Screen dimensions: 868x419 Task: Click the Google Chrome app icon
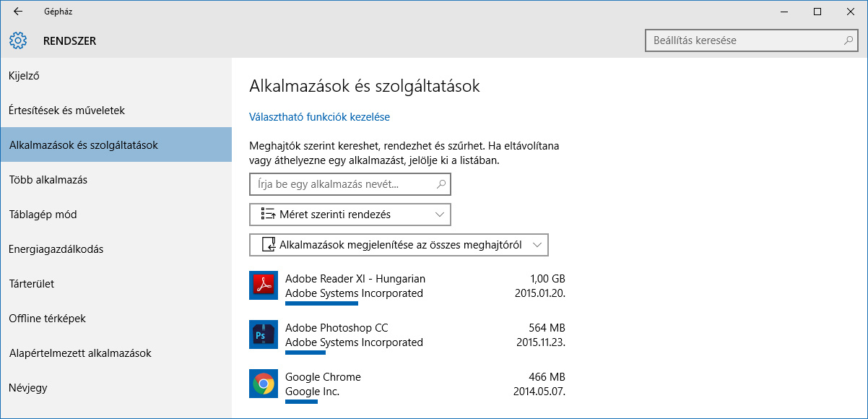coord(264,384)
